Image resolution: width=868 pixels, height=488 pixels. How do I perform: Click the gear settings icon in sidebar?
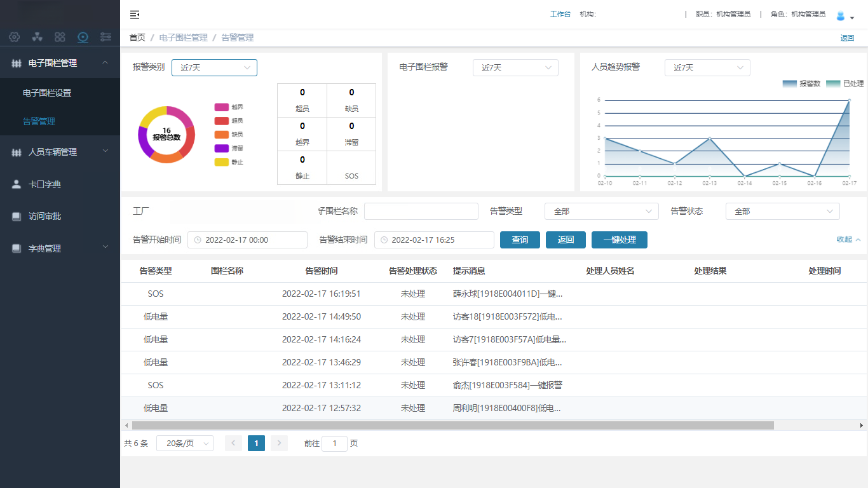14,37
